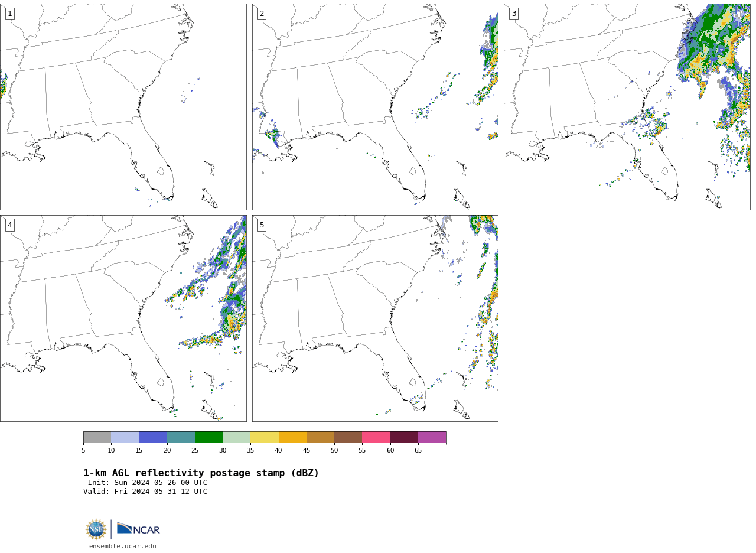Click the colorbar tick label 50

(x=334, y=450)
